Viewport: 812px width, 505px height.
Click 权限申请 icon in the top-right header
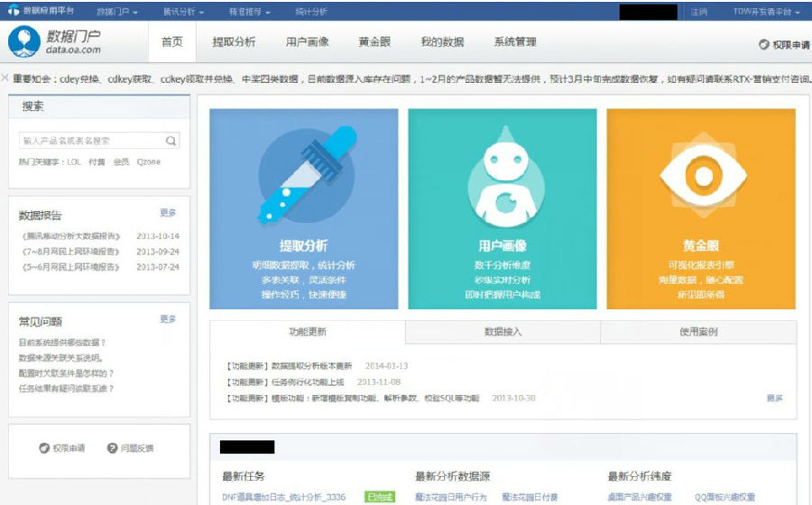coord(763,43)
